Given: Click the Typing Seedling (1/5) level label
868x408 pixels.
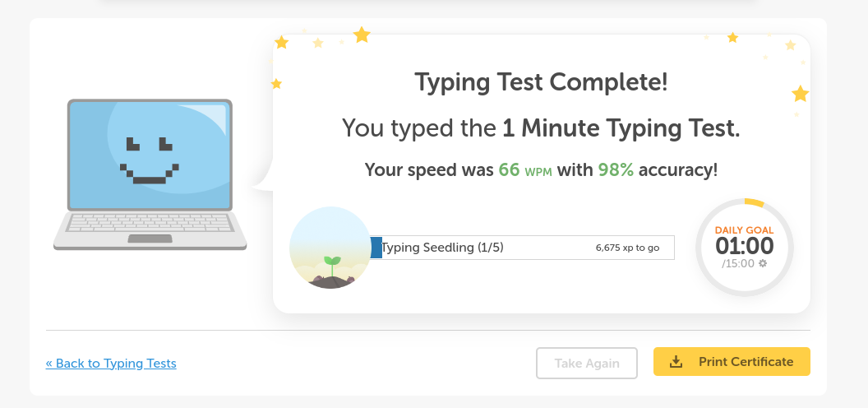Looking at the screenshot, I should (x=443, y=248).
